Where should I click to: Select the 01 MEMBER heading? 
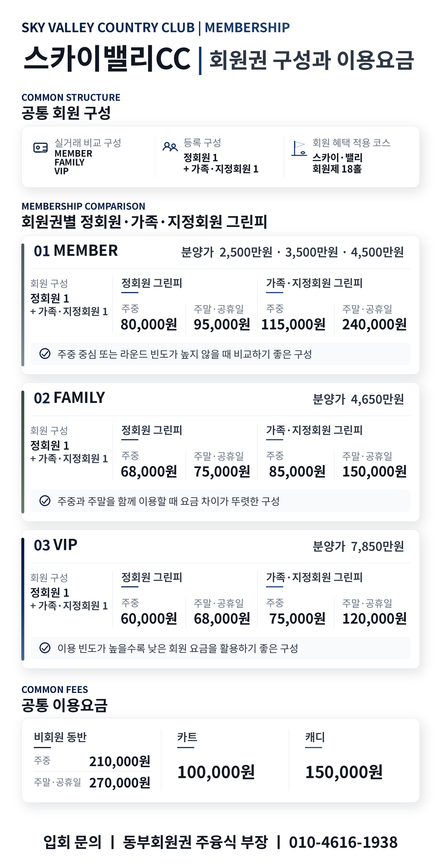coord(76,251)
